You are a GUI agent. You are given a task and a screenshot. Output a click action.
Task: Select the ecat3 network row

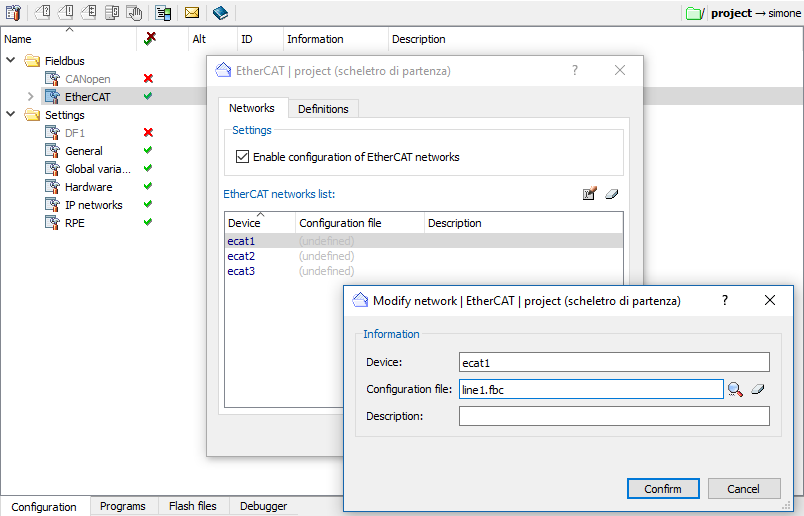click(x=424, y=270)
